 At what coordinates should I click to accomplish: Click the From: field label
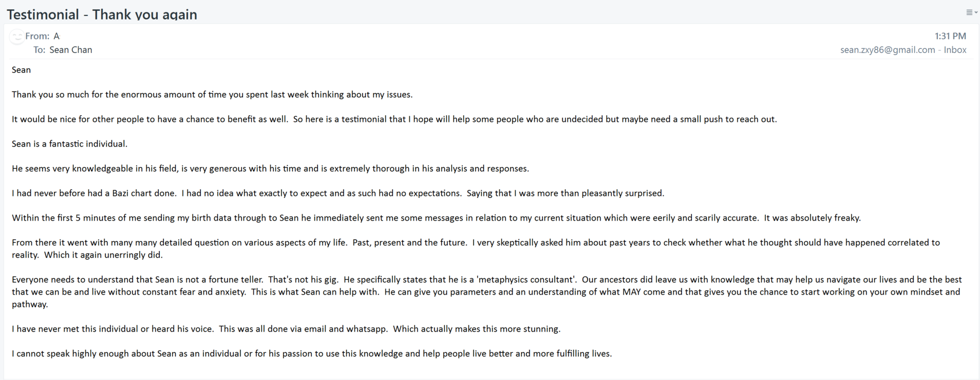[37, 36]
